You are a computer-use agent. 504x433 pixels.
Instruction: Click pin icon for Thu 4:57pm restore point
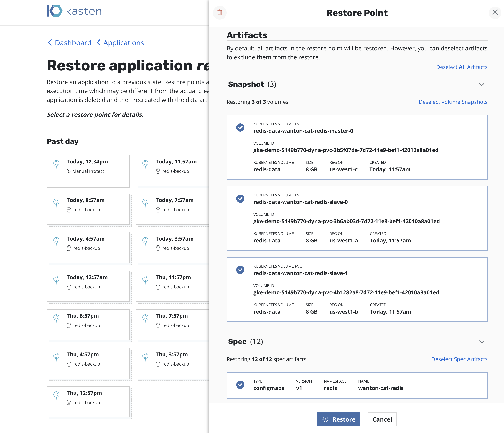pyautogui.click(x=56, y=356)
